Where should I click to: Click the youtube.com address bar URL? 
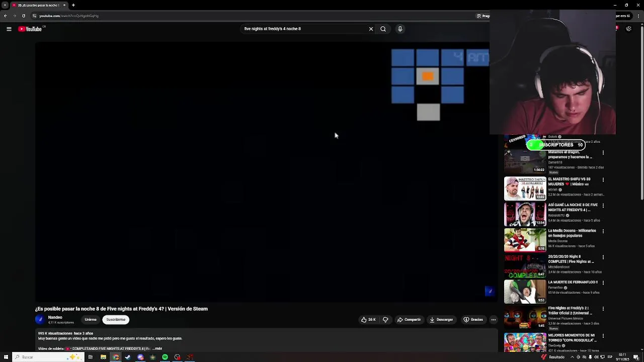(69, 16)
